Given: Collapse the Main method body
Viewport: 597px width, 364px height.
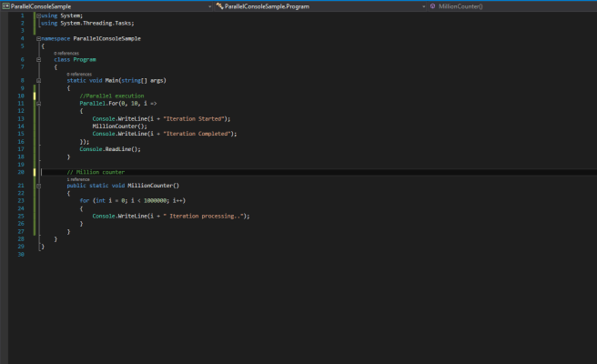Looking at the screenshot, I should (x=37, y=80).
